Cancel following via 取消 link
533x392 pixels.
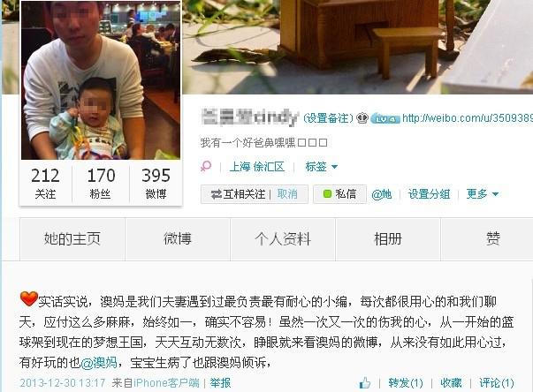coord(287,194)
